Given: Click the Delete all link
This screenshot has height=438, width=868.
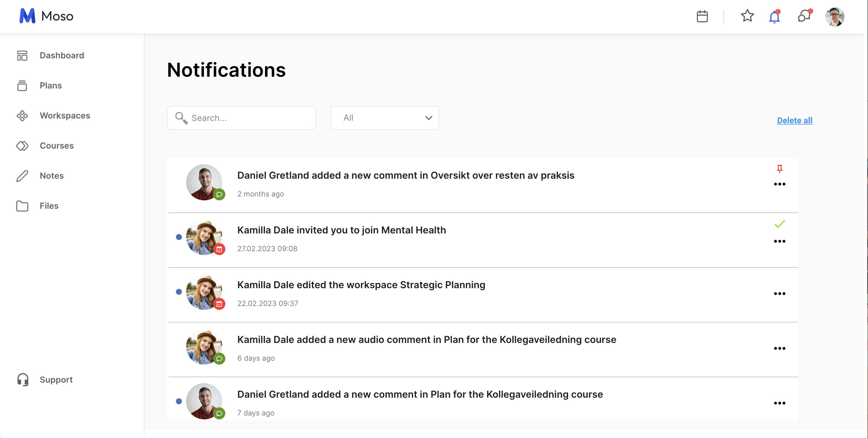Looking at the screenshot, I should point(794,121).
